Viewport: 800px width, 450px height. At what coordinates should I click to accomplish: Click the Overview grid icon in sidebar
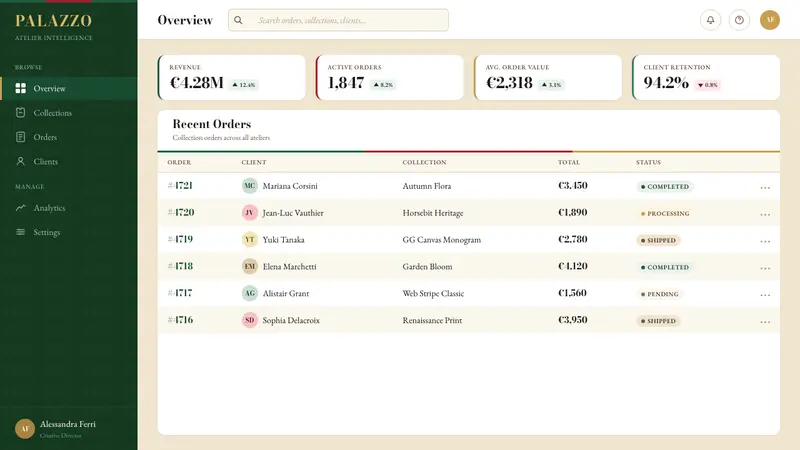click(x=20, y=88)
